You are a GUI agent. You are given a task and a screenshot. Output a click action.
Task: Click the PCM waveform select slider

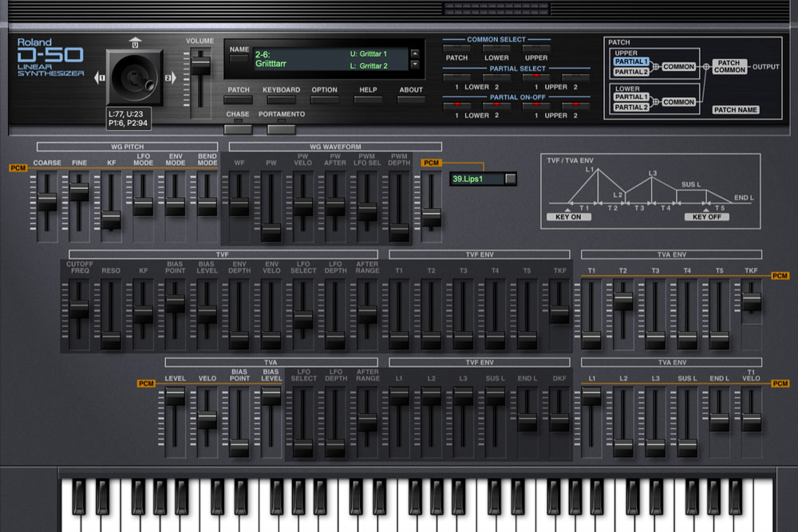[432, 217]
